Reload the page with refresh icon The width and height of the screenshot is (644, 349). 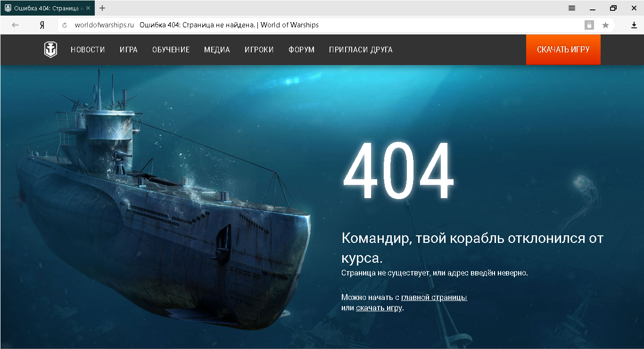(x=65, y=25)
